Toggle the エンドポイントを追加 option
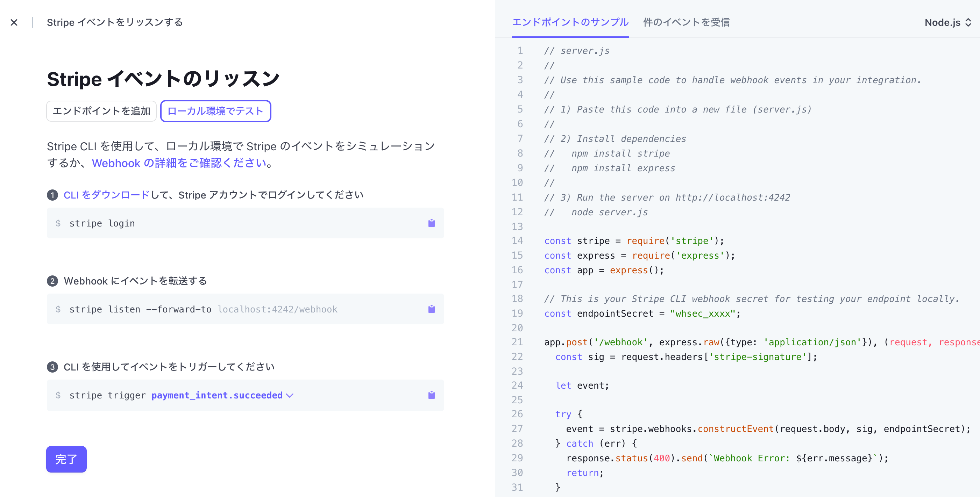This screenshot has width=980, height=497. 101,111
